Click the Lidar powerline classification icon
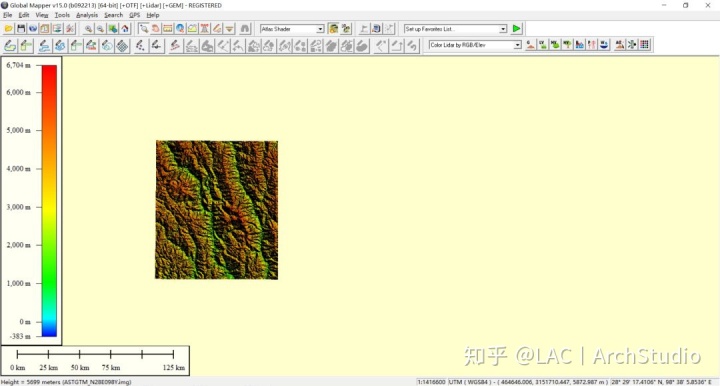The width and height of the screenshot is (720, 386). point(592,45)
